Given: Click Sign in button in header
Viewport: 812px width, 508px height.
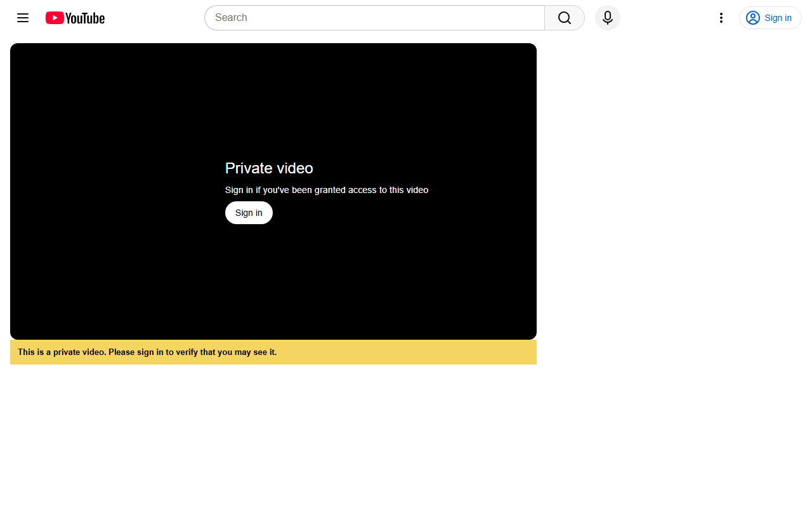Looking at the screenshot, I should point(770,18).
